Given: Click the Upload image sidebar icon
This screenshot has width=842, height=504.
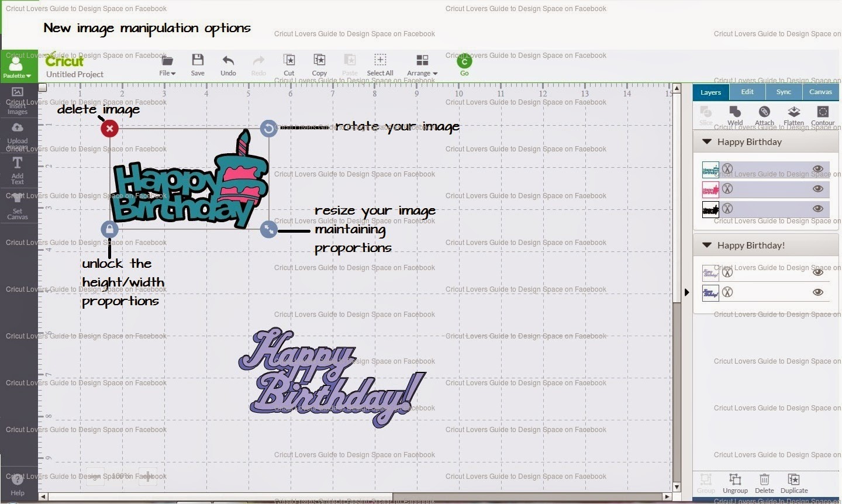Looking at the screenshot, I should [x=18, y=133].
